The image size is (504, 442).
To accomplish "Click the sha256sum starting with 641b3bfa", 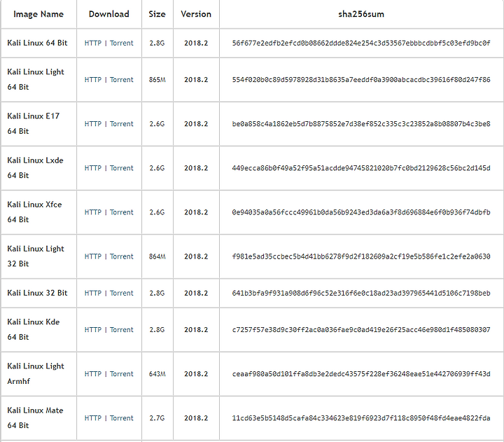I will [x=361, y=293].
